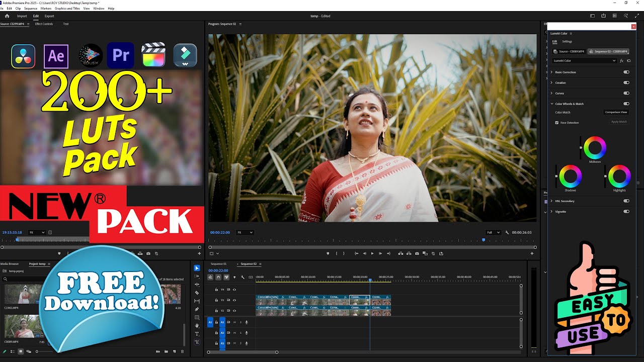Export a frame with the camera icon
The height and width of the screenshot is (362, 644).
pyautogui.click(x=417, y=253)
